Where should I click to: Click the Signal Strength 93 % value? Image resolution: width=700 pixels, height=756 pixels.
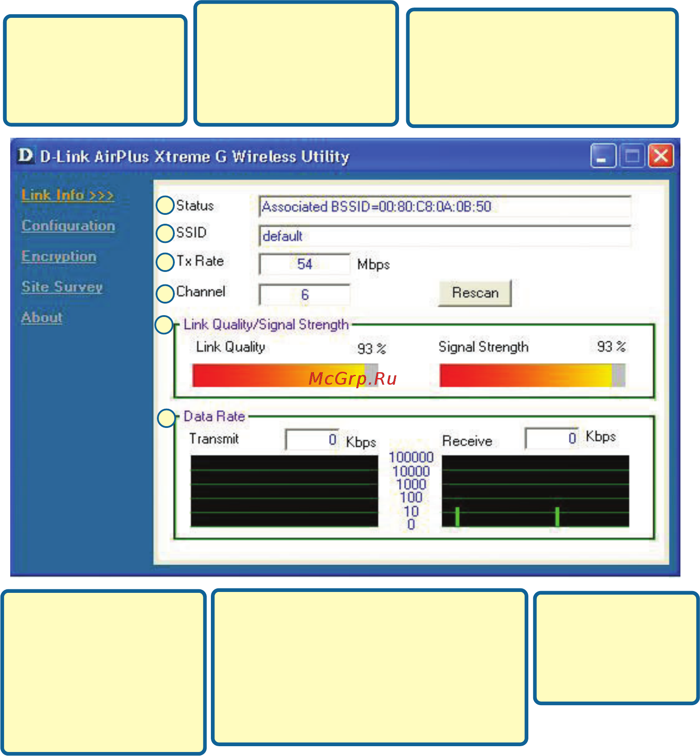tap(611, 346)
